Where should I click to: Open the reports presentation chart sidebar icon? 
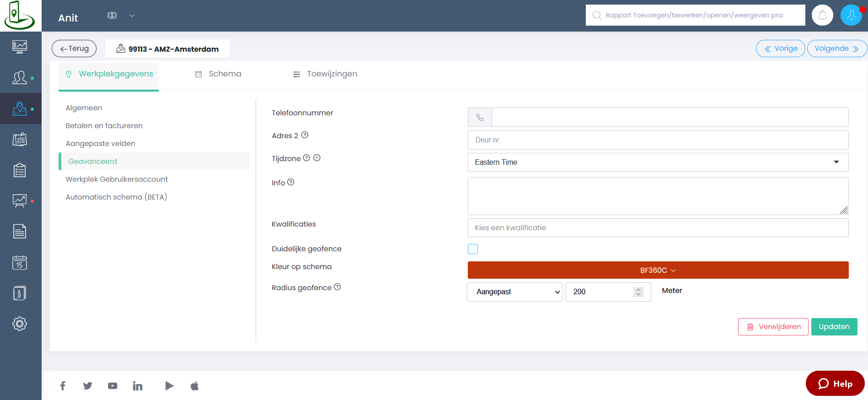(20, 201)
